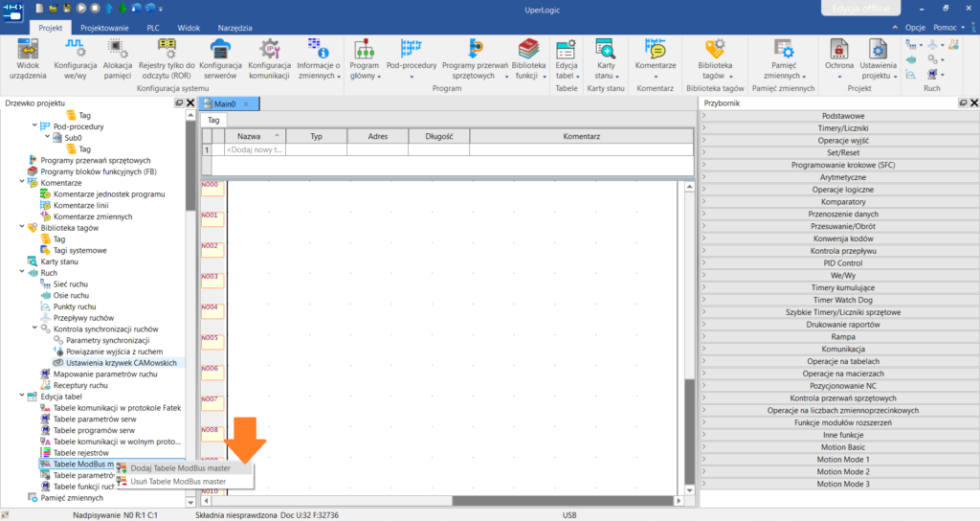The height and width of the screenshot is (522, 980).
Task: Open Biblioteka funkcji ribbon icon
Action: [528, 58]
